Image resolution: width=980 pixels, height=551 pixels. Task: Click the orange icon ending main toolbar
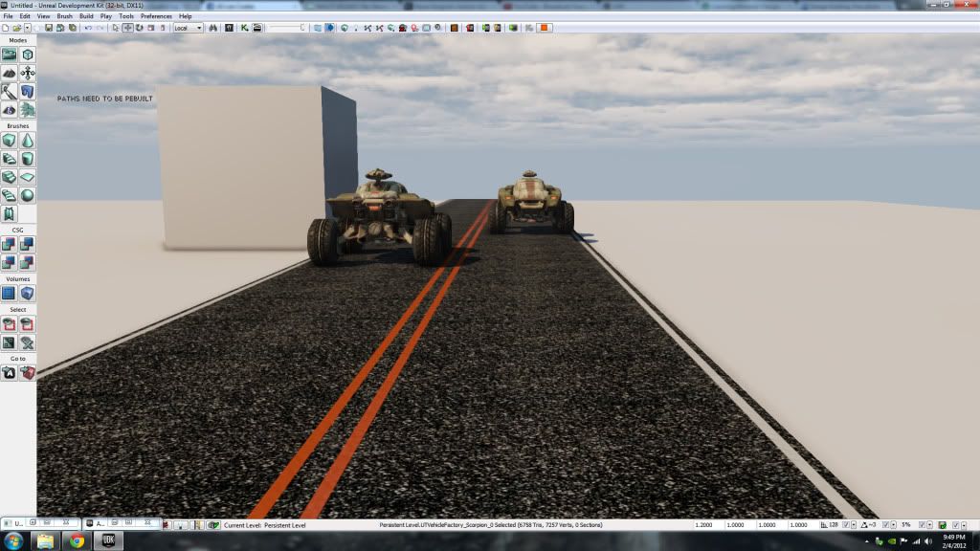[545, 28]
